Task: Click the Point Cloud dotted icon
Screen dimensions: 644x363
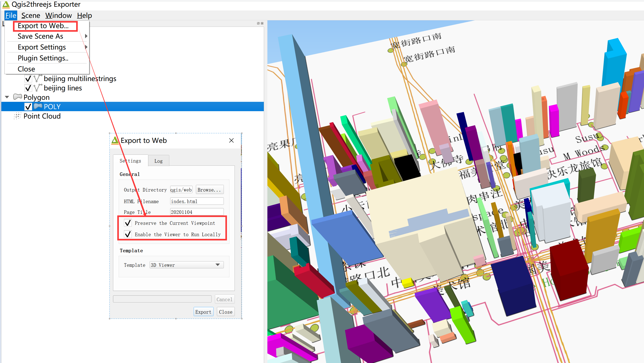Action: point(17,116)
